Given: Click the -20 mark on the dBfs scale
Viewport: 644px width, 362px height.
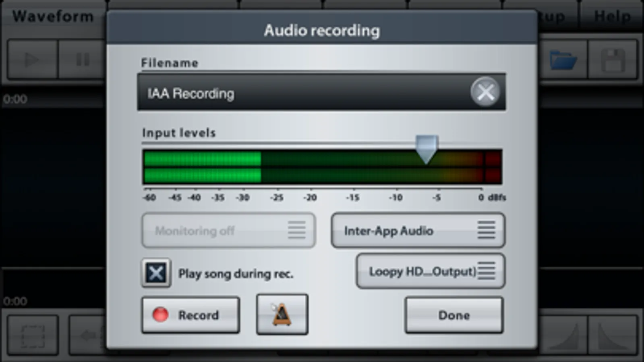Looking at the screenshot, I should tap(310, 197).
